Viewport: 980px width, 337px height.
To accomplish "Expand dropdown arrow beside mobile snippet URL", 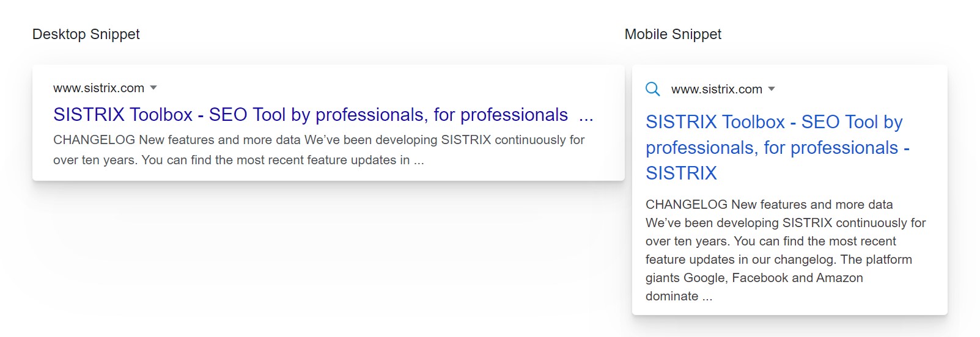I will (772, 89).
